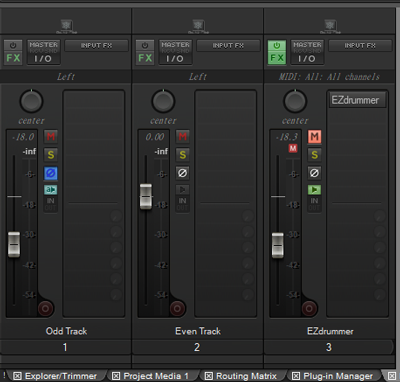
Task: Open routing I/O for Odd Track
Action: click(43, 52)
